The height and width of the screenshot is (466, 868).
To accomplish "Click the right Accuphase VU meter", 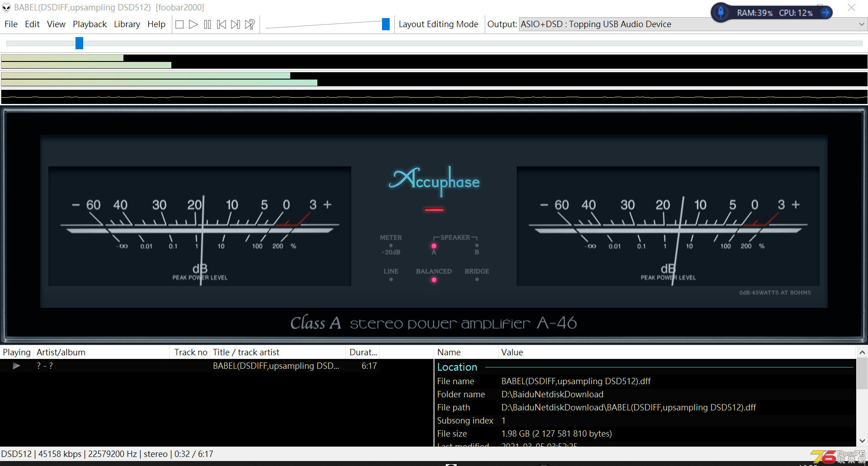I will click(x=668, y=226).
